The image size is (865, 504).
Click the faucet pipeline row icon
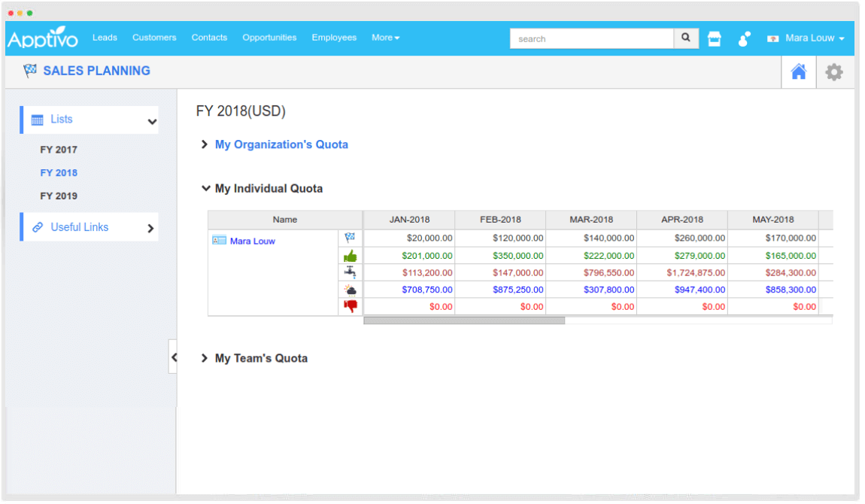tap(350, 272)
